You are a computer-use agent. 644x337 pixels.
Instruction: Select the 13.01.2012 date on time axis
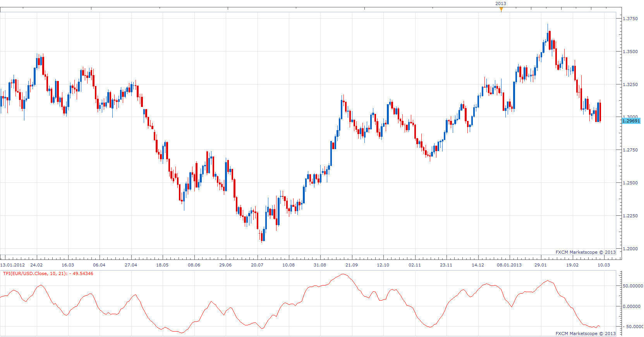click(x=12, y=265)
